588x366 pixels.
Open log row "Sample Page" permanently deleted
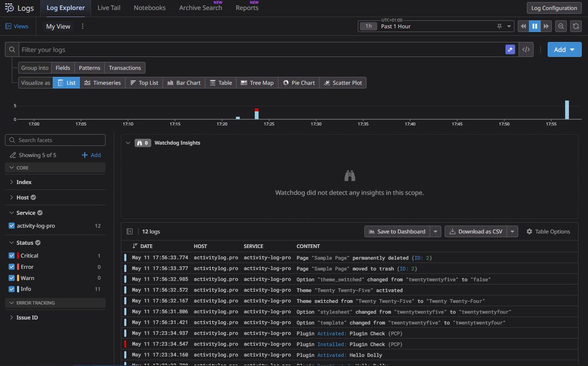pyautogui.click(x=351, y=258)
